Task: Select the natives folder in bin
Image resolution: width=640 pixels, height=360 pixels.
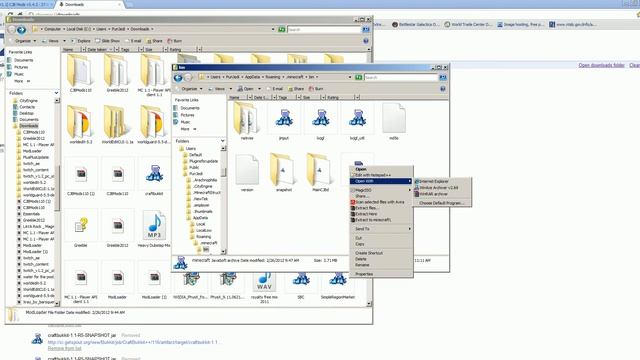Action: 247,121
